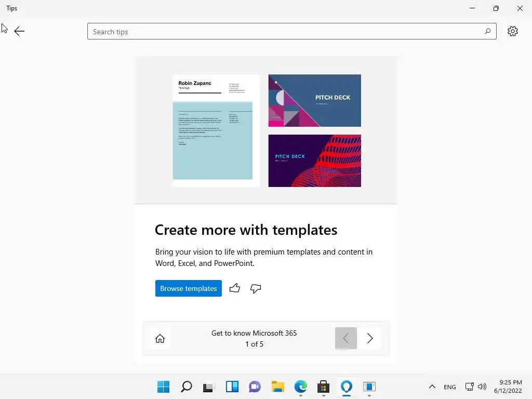This screenshot has width=532, height=399.
Task: Show hidden system tray icons
Action: pyautogui.click(x=432, y=387)
